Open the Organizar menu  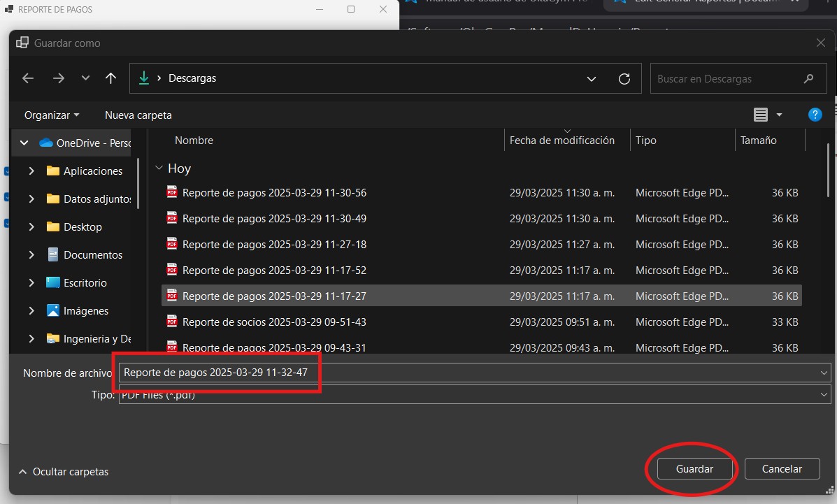[51, 115]
